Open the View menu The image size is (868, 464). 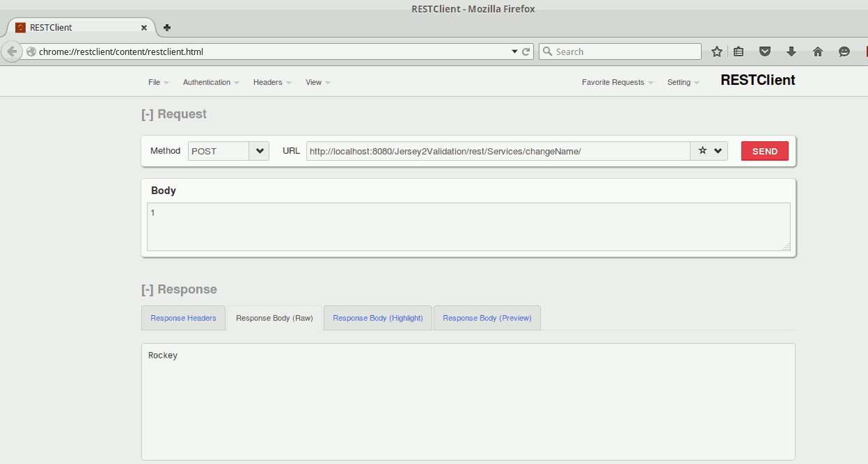click(x=318, y=82)
